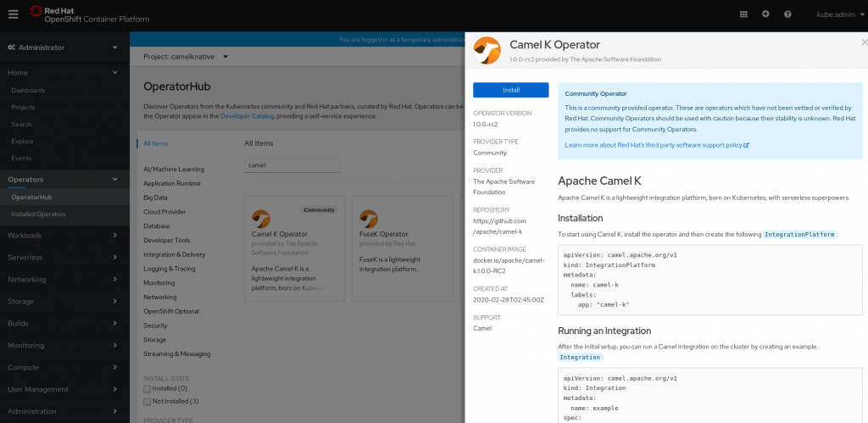Select the Camel K Operator card
This screenshot has width=868, height=423.
tap(294, 248)
